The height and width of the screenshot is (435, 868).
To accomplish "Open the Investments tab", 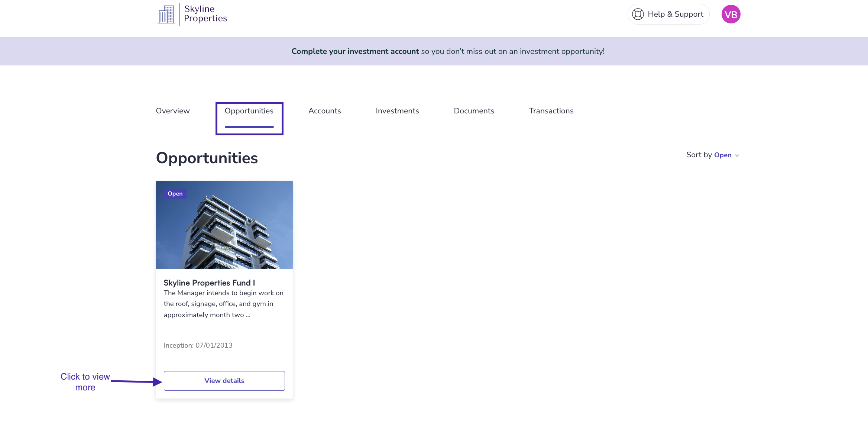I will click(x=397, y=111).
